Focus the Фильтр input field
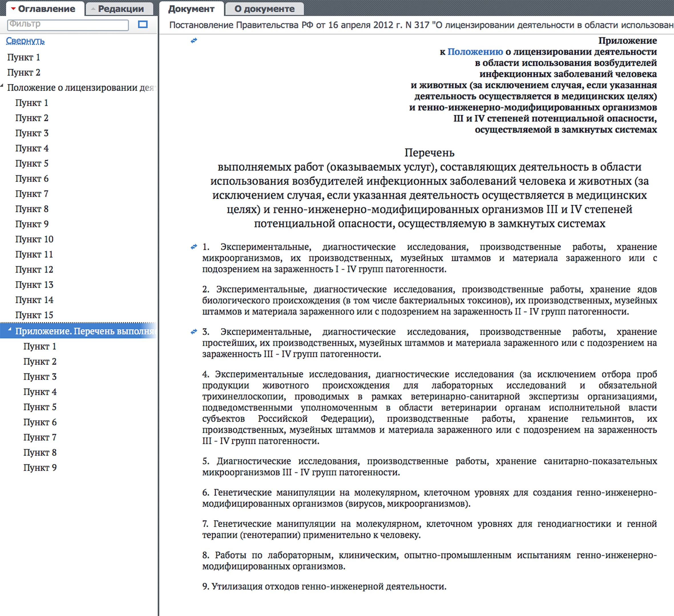This screenshot has height=616, width=674. coord(68,25)
